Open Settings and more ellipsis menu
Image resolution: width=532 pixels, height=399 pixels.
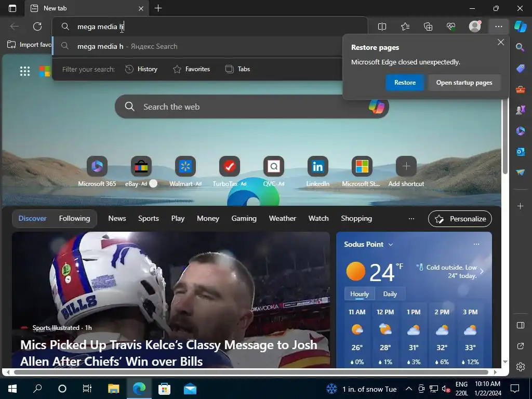click(x=498, y=26)
